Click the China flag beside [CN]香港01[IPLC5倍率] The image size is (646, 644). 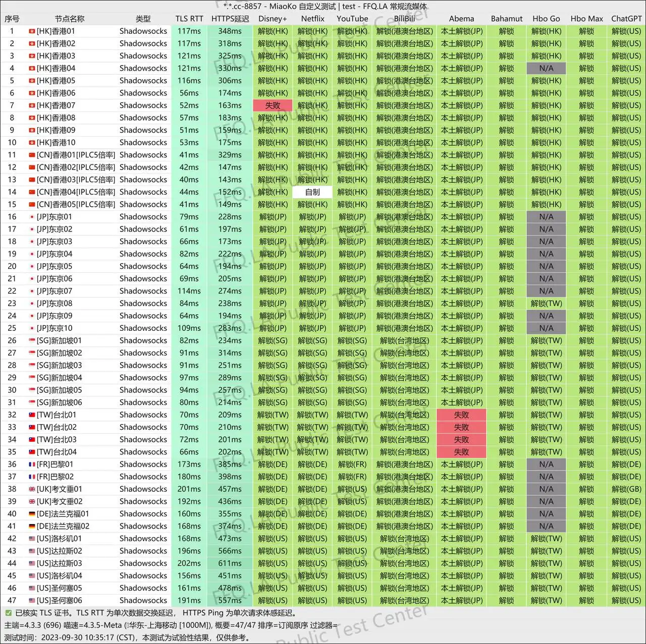pyautogui.click(x=32, y=155)
